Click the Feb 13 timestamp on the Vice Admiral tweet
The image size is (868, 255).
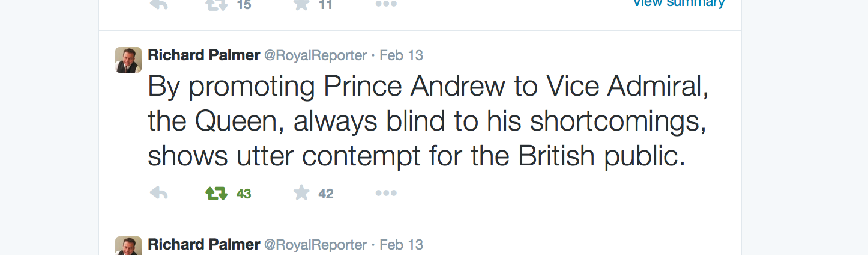click(x=401, y=55)
